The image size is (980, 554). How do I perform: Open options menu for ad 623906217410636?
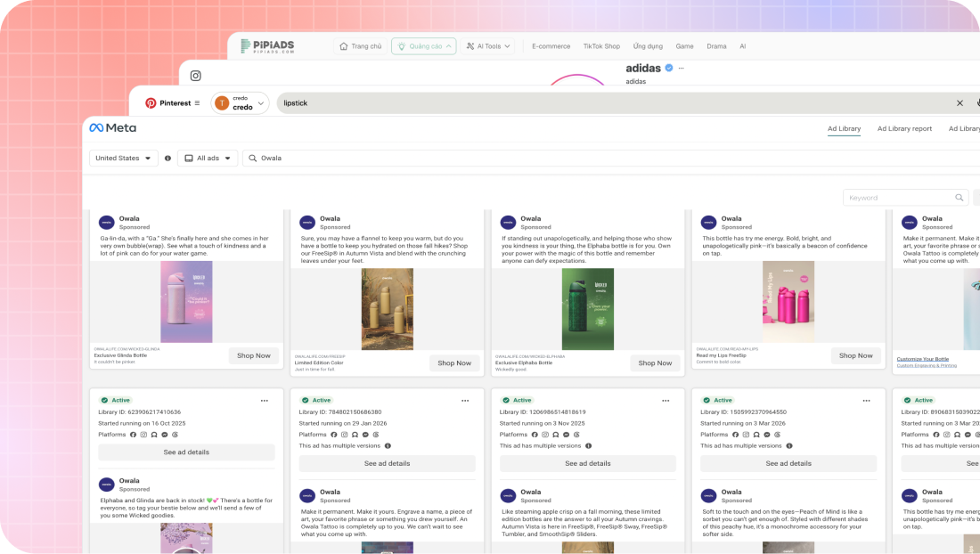click(265, 400)
